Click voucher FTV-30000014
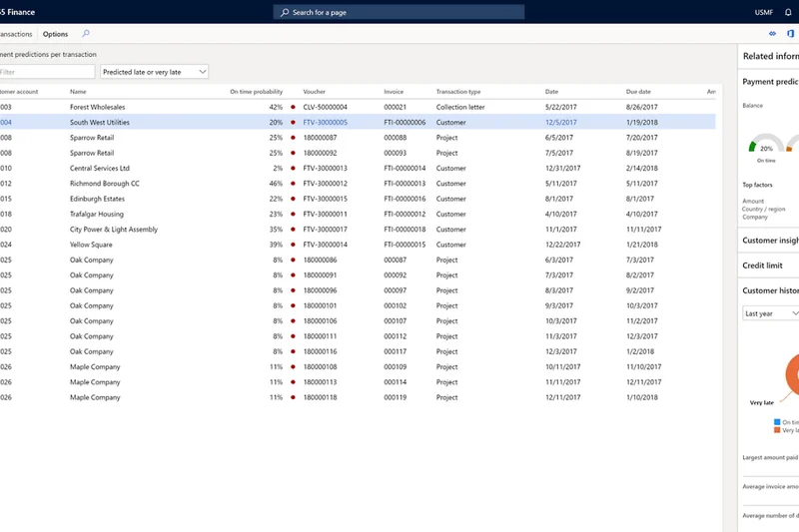Viewport: 799px width, 532px height. (x=326, y=245)
